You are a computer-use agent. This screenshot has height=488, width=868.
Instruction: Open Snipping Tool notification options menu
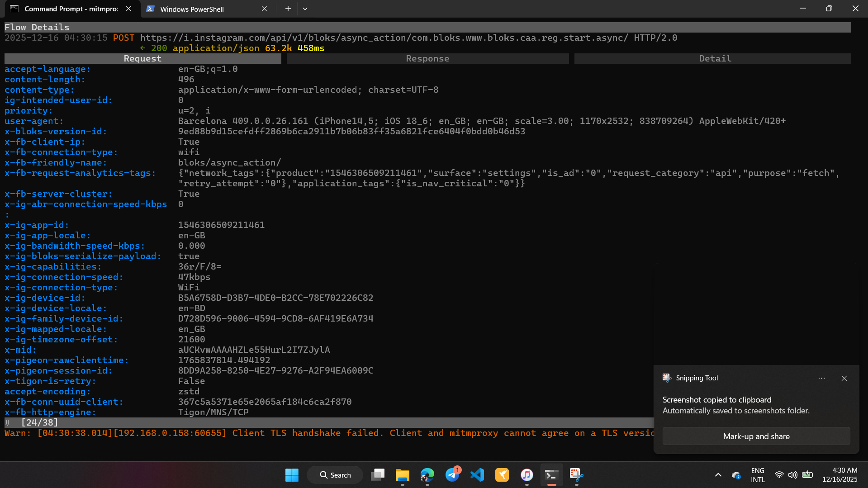(x=821, y=378)
